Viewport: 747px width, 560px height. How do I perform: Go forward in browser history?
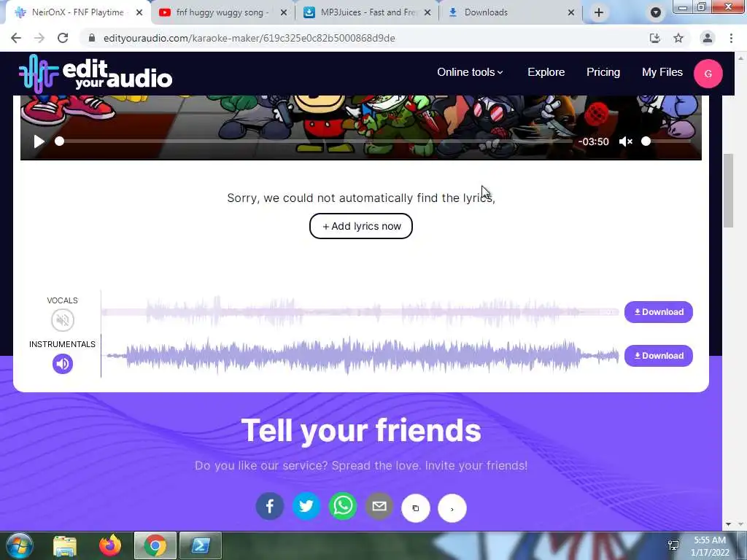coord(39,38)
